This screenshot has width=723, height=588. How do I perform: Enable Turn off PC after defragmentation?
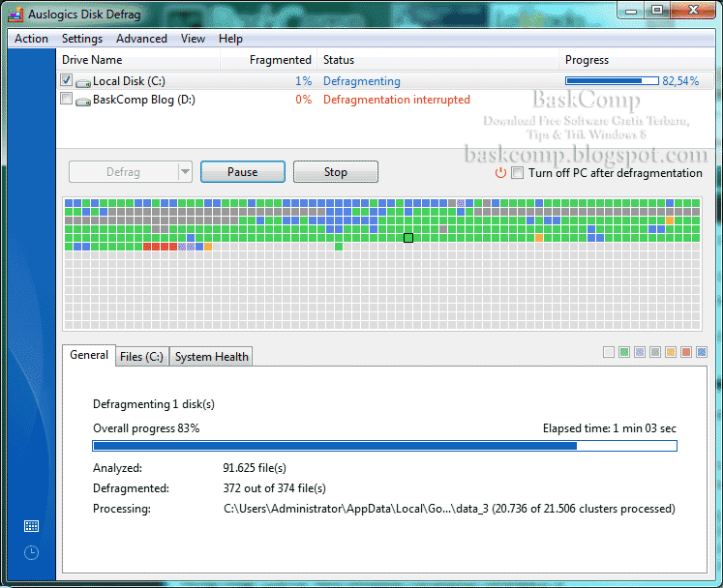(518, 173)
